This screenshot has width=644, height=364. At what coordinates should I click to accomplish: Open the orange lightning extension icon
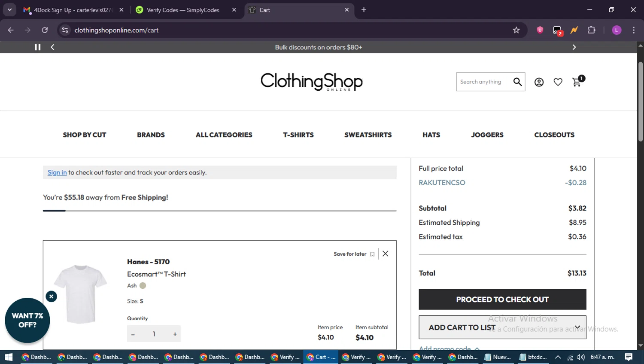tap(574, 30)
